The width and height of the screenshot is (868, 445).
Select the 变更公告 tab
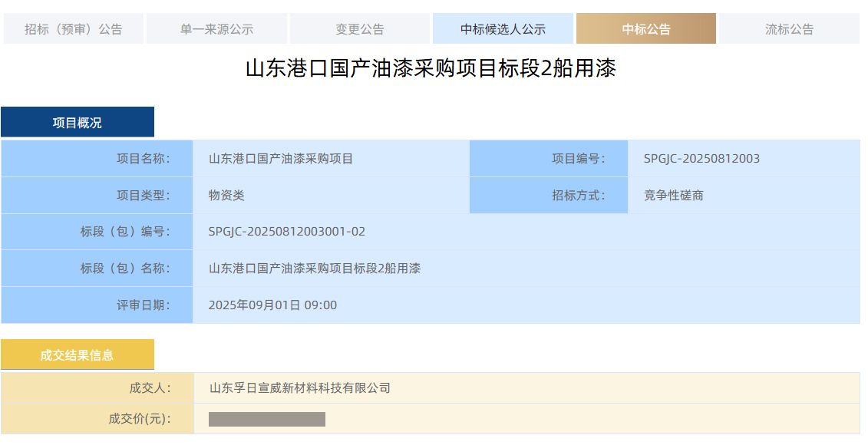(360, 29)
